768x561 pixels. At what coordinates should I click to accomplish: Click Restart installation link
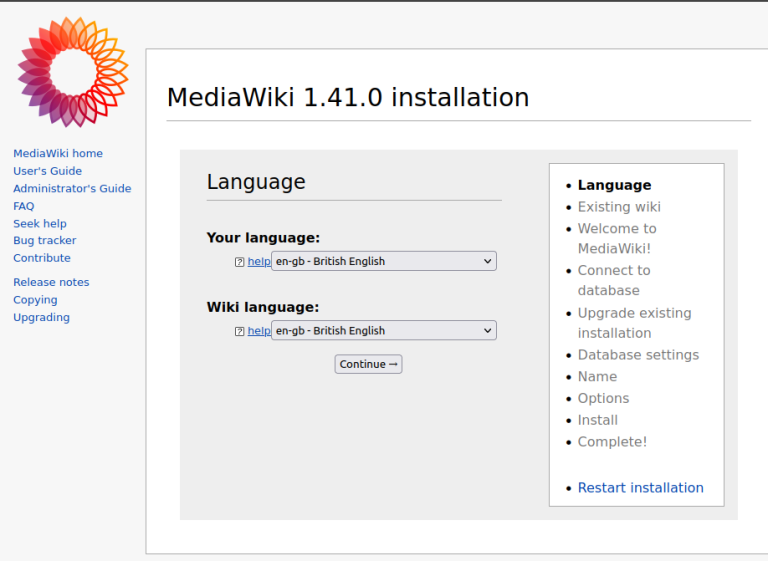[x=640, y=488]
